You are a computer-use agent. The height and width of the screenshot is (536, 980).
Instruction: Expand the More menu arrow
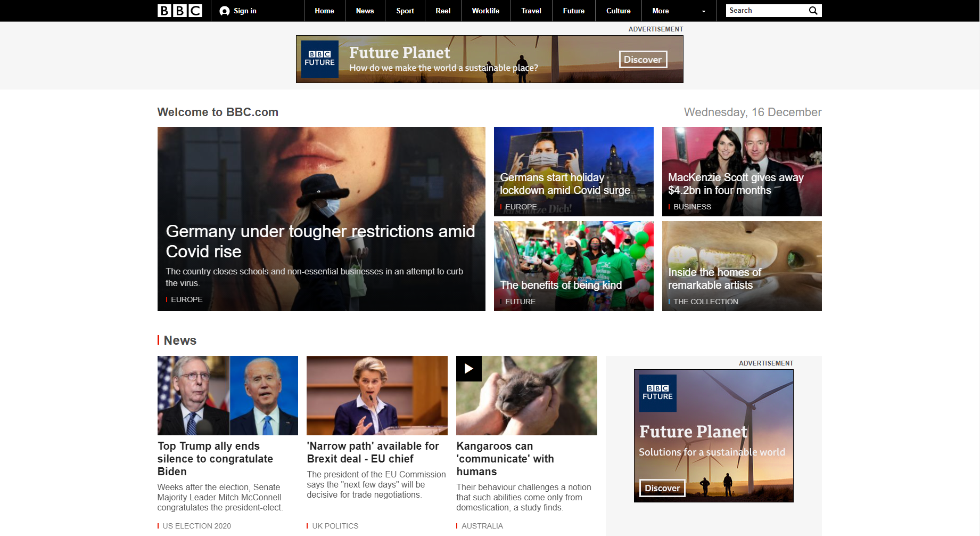click(704, 11)
